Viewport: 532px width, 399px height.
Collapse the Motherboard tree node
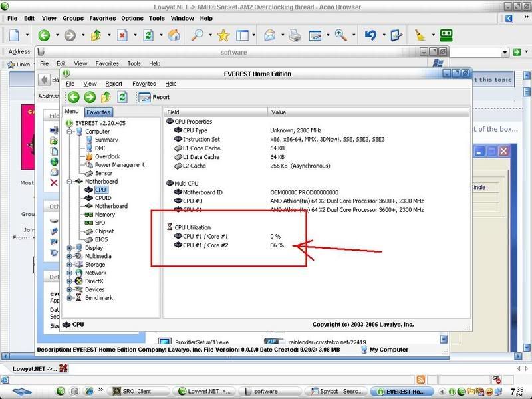coord(70,182)
